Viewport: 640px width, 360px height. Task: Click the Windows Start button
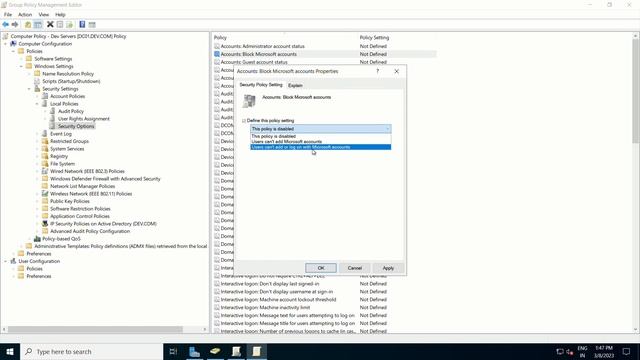click(x=10, y=351)
